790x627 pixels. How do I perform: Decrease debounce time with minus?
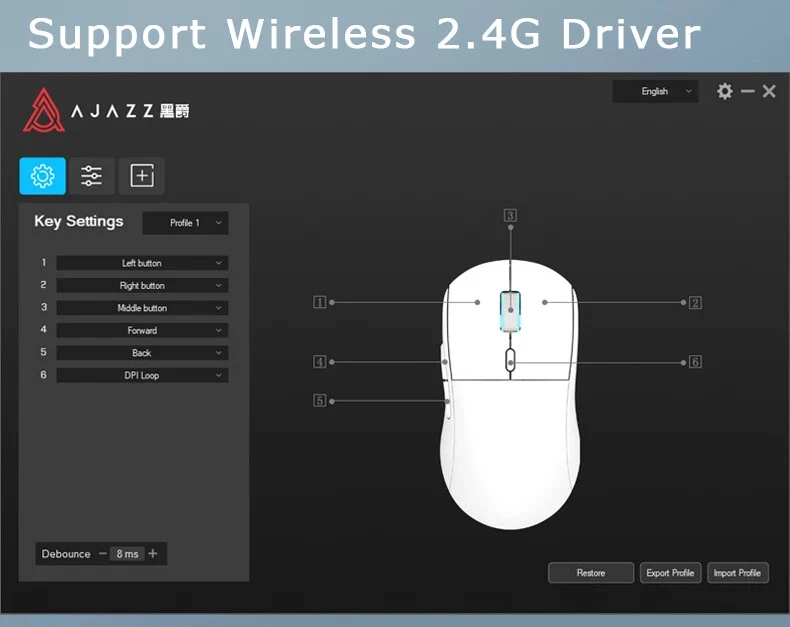(x=103, y=554)
